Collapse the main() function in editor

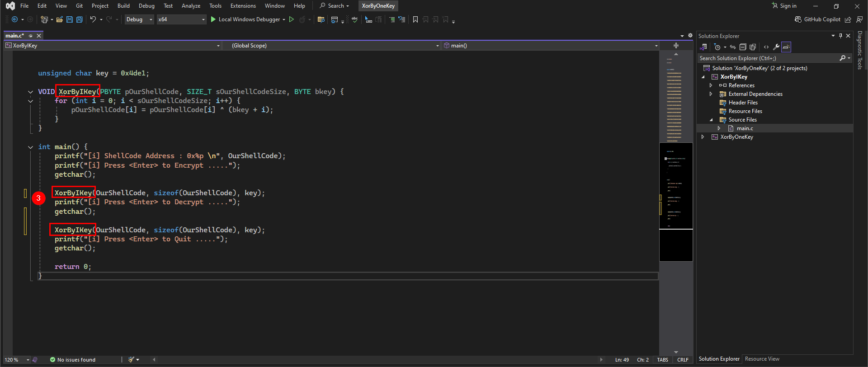click(30, 147)
